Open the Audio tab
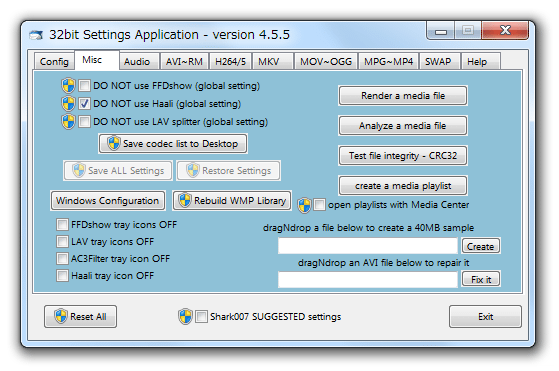The width and height of the screenshot is (559, 371). pyautogui.click(x=139, y=62)
